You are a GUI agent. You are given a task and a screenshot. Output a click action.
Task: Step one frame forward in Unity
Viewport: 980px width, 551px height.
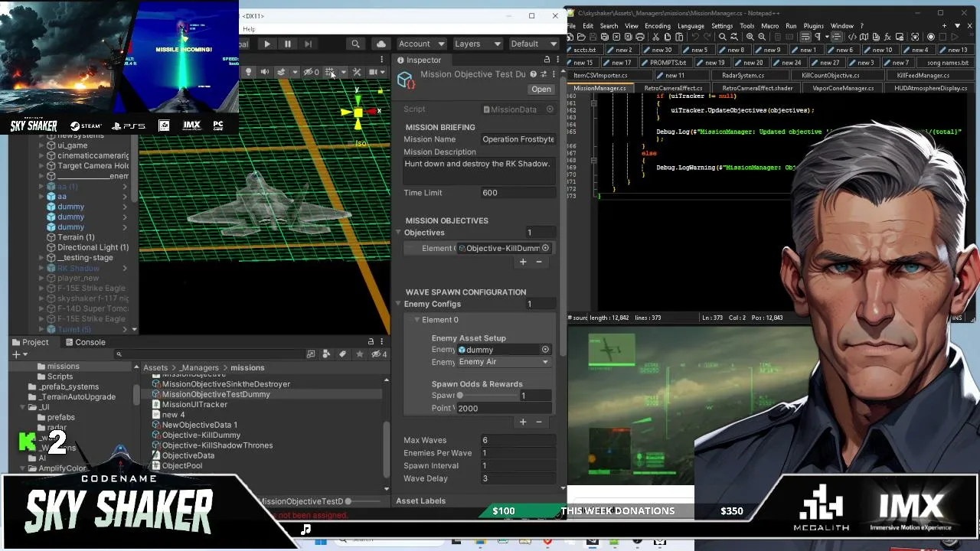pyautogui.click(x=308, y=44)
